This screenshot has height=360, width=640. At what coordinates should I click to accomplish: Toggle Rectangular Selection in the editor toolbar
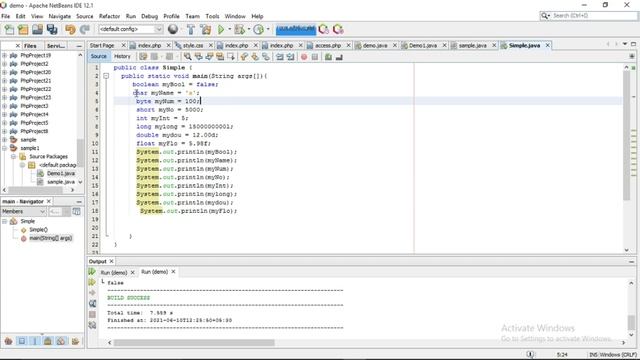click(231, 57)
